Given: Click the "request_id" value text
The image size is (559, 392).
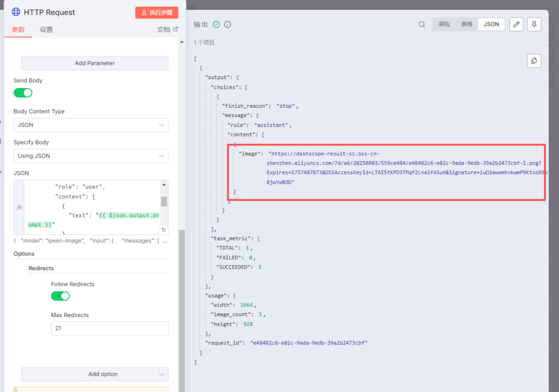Looking at the screenshot, I should 308,343.
